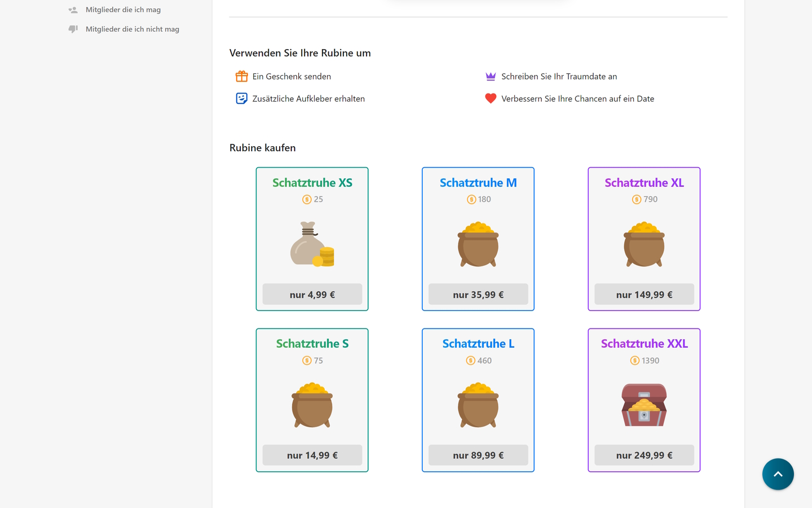Click the liked members people icon
Screen dimensions: 812x508
73,10
